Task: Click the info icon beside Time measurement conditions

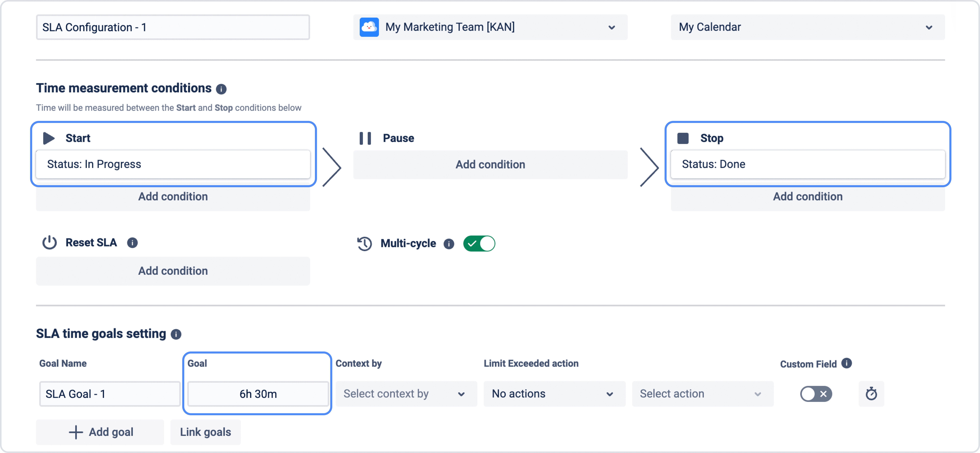Action: click(x=221, y=89)
